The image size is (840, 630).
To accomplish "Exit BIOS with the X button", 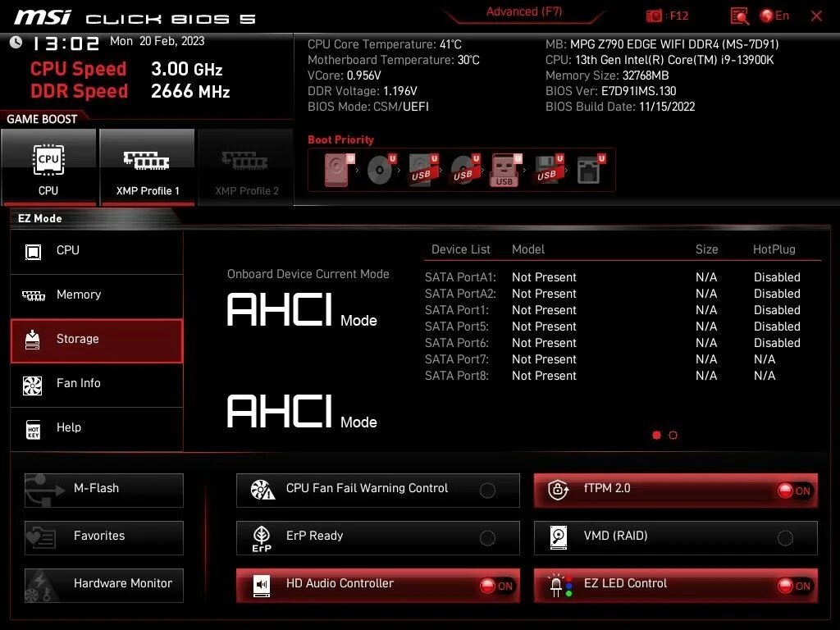I will [816, 16].
